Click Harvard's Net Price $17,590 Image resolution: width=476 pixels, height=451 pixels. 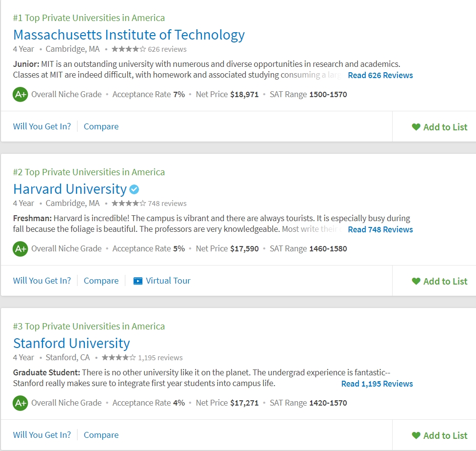tap(227, 248)
